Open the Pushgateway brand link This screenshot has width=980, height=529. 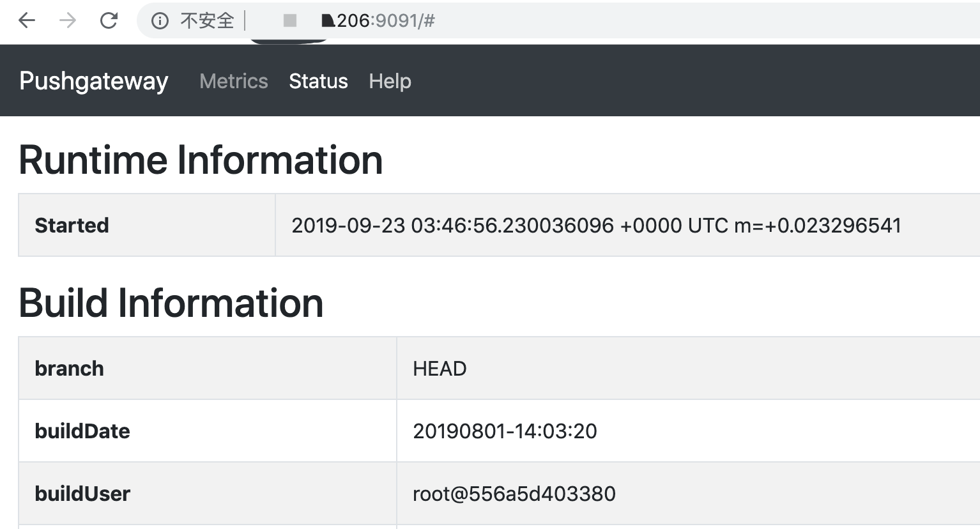(94, 81)
